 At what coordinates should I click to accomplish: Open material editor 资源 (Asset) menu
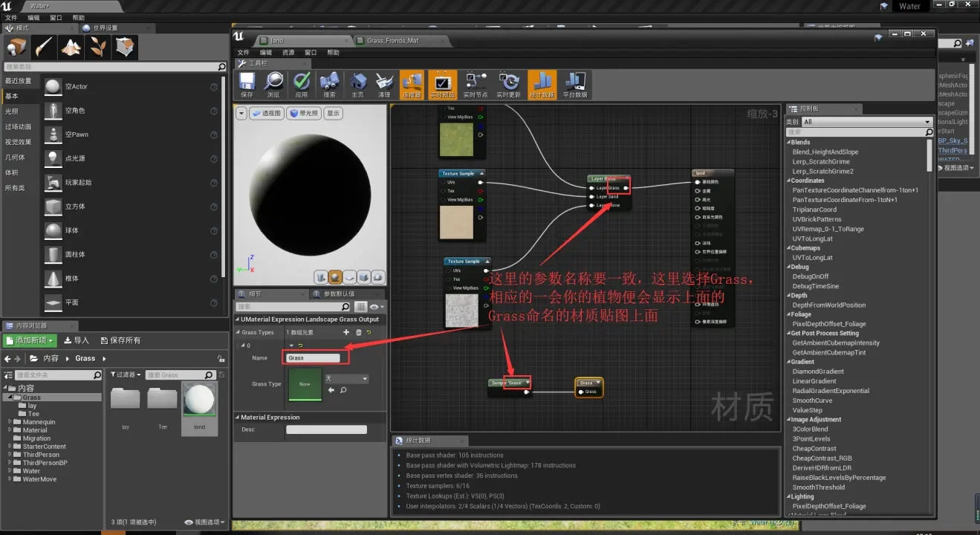tap(288, 53)
